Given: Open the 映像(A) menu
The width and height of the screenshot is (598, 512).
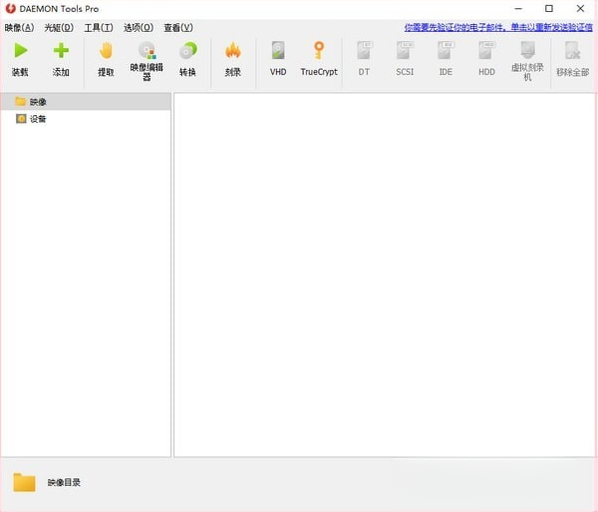Looking at the screenshot, I should (x=19, y=28).
